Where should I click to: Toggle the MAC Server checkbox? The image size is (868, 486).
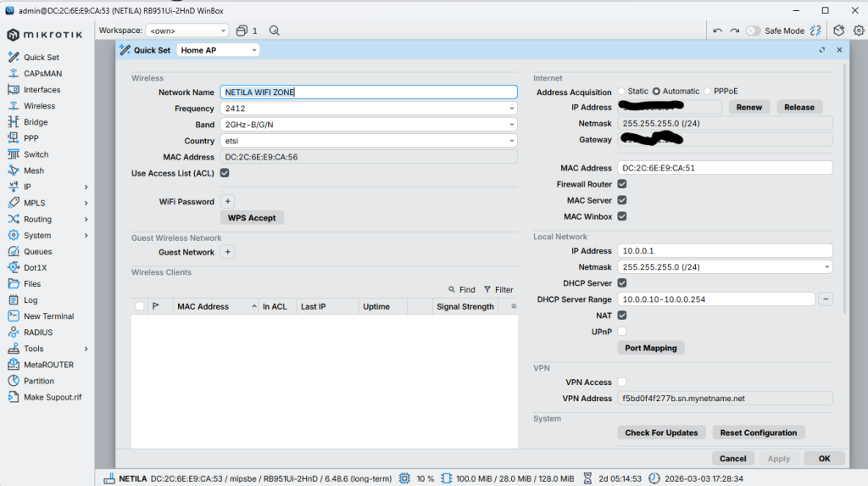622,200
